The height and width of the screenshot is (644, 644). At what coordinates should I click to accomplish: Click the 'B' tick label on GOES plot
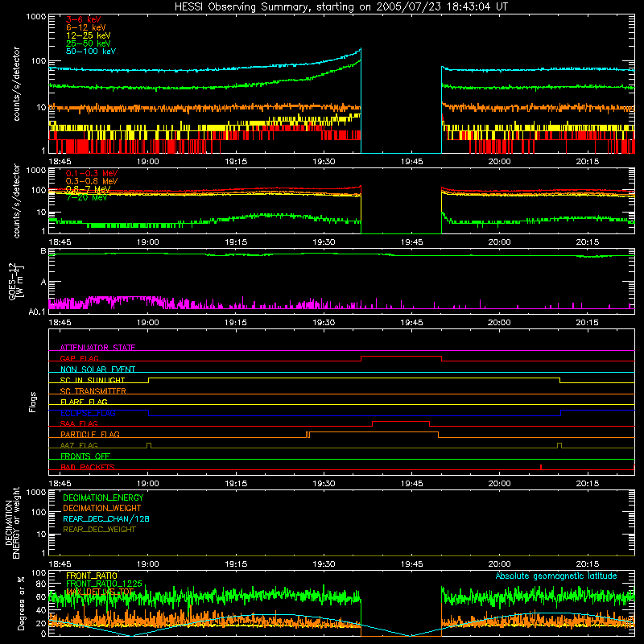[x=43, y=251]
